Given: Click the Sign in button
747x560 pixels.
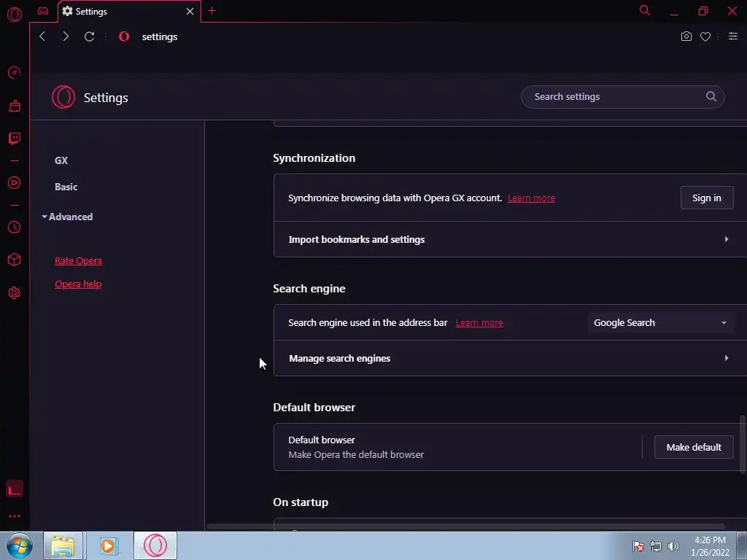Looking at the screenshot, I should [x=706, y=198].
